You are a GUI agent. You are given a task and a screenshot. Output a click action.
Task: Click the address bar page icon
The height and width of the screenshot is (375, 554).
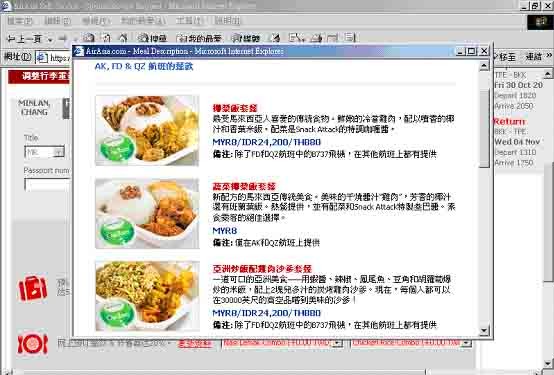click(x=42, y=58)
